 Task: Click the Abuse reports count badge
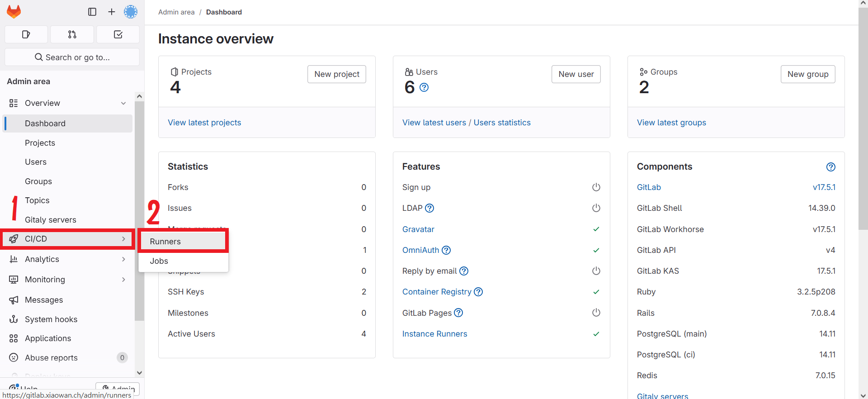point(122,358)
